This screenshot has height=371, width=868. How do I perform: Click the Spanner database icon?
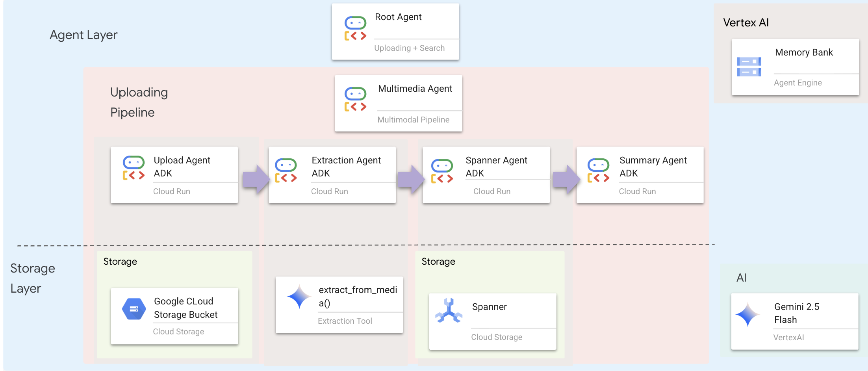pyautogui.click(x=449, y=311)
